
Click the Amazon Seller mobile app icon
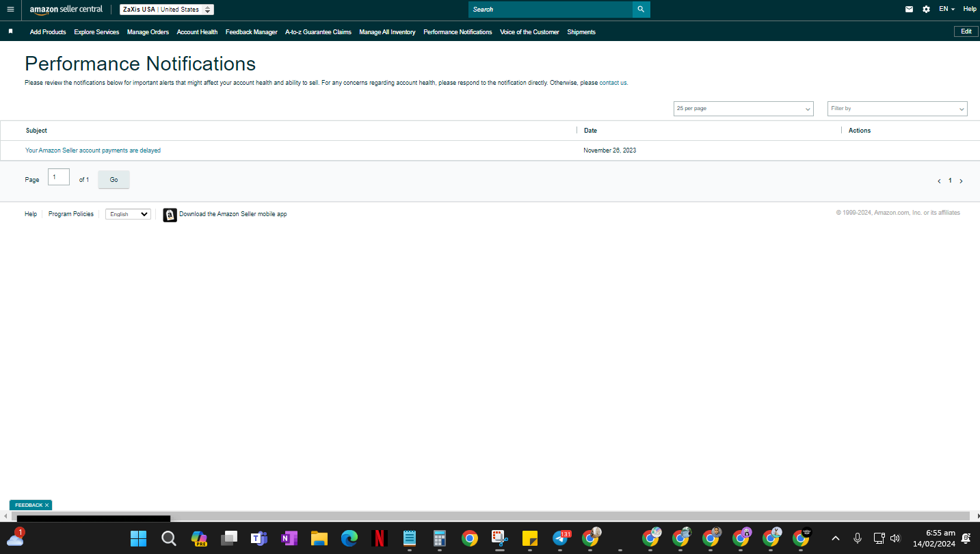[x=170, y=215]
